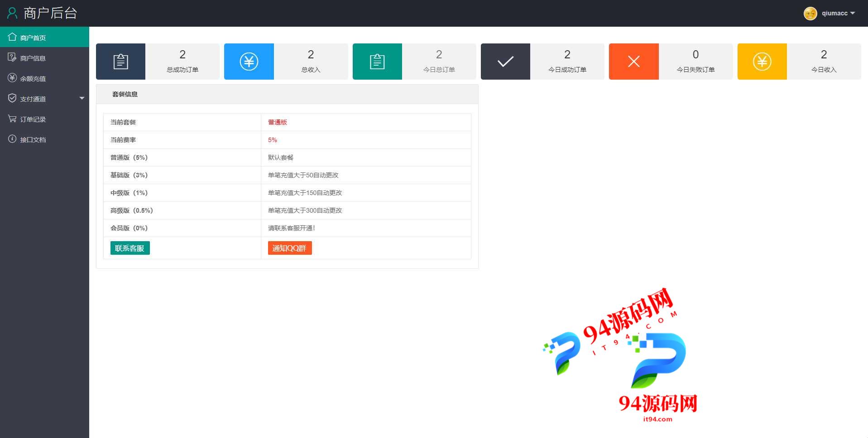Click the 普通版 current plan value

click(x=278, y=122)
